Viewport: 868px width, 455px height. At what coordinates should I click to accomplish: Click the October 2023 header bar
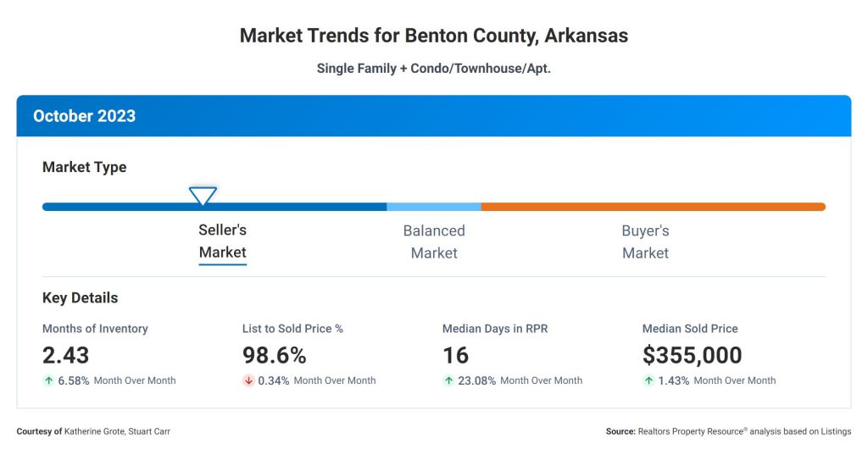coord(433,116)
